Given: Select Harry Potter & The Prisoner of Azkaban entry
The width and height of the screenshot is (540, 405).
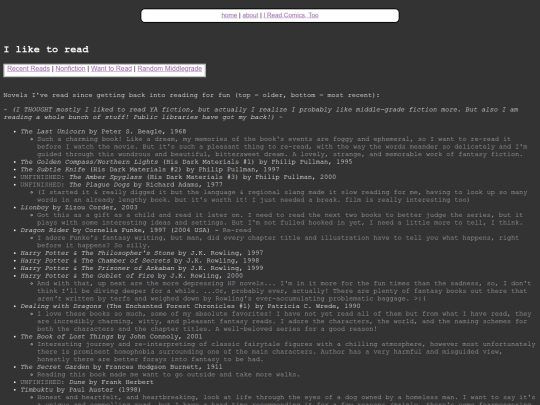Looking at the screenshot, I should 142,268.
